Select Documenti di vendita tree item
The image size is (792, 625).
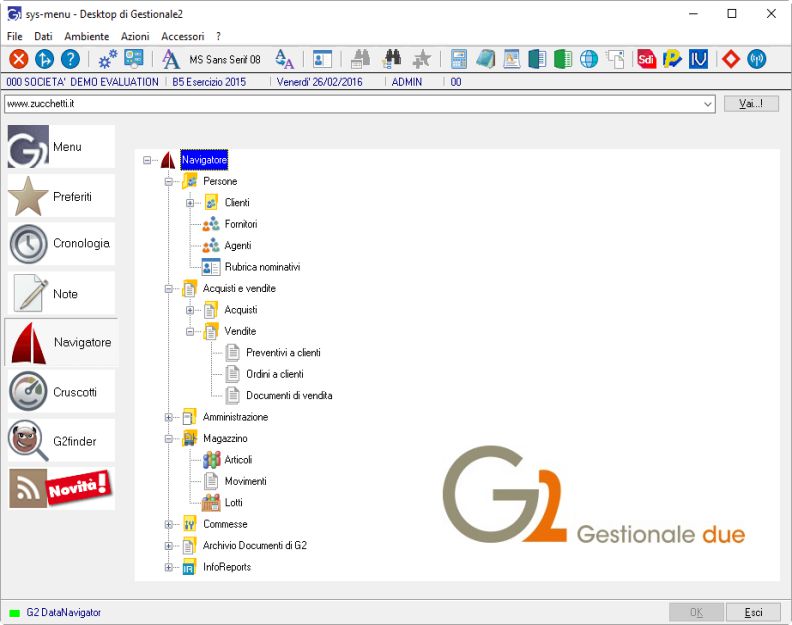click(x=289, y=396)
